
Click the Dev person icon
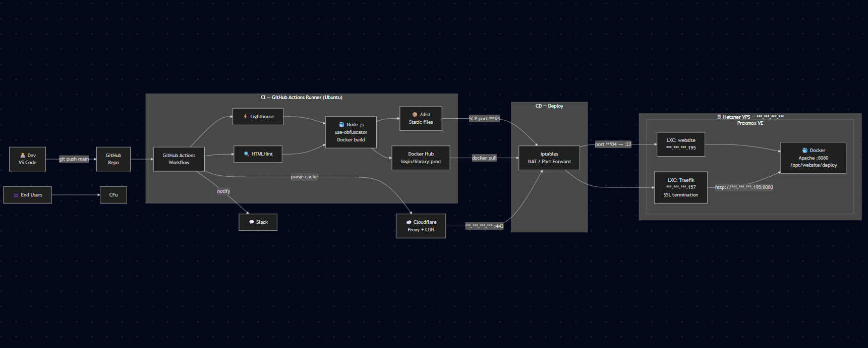pyautogui.click(x=23, y=156)
